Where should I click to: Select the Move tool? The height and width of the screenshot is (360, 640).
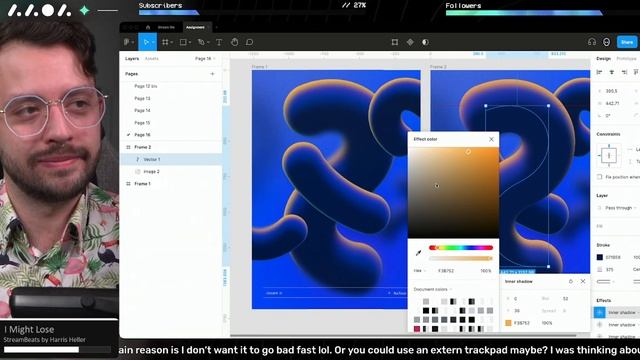pyautogui.click(x=145, y=42)
